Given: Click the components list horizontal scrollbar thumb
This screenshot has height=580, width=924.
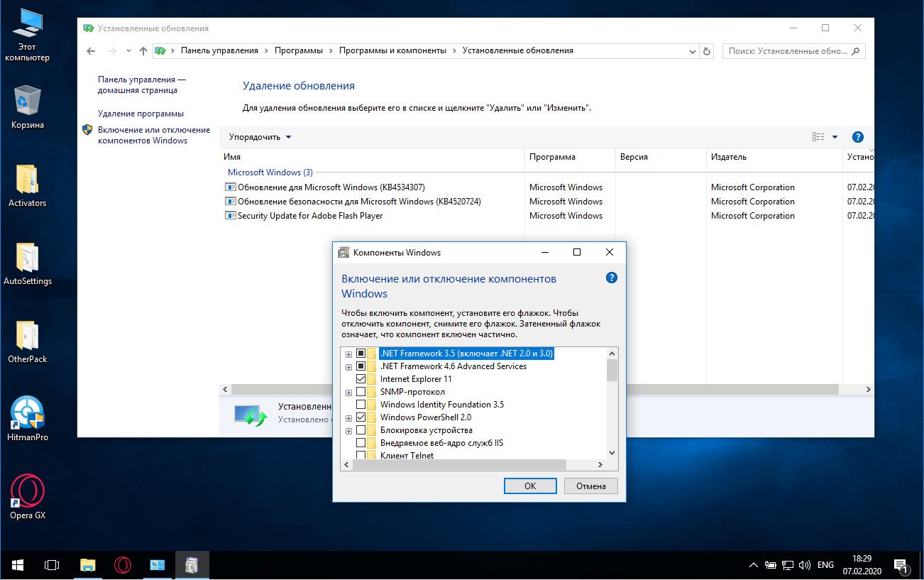Looking at the screenshot, I should point(459,464).
